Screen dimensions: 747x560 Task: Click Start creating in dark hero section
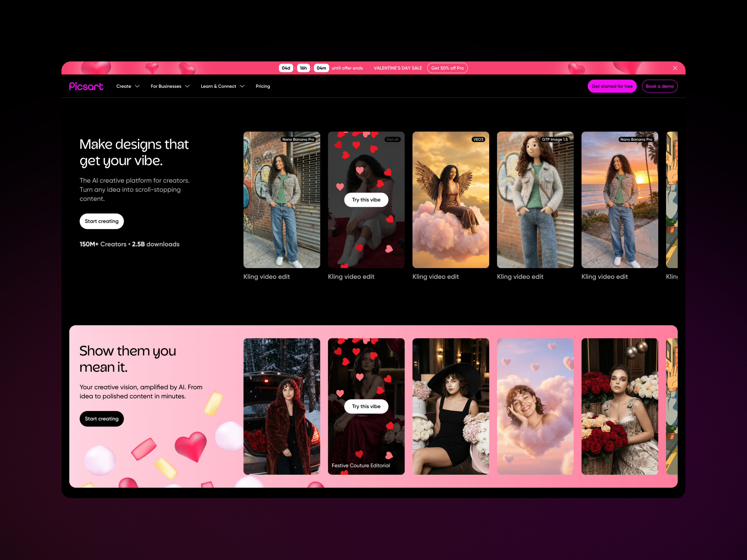[x=102, y=221]
